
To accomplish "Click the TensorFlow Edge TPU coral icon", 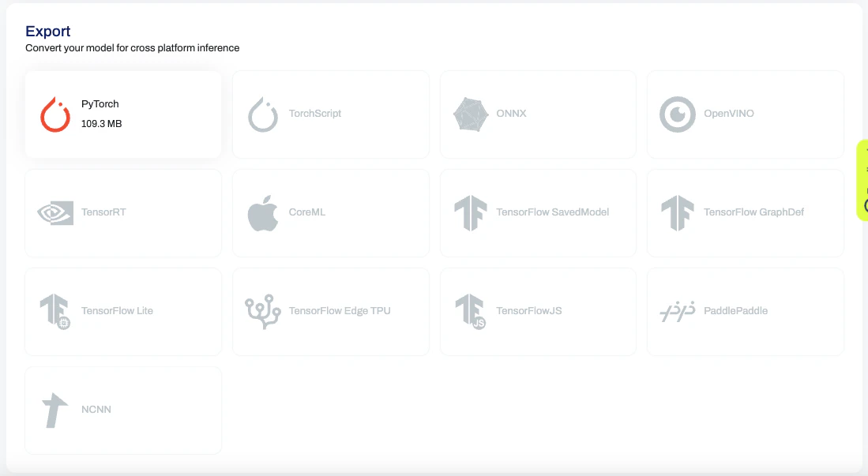I will click(263, 312).
